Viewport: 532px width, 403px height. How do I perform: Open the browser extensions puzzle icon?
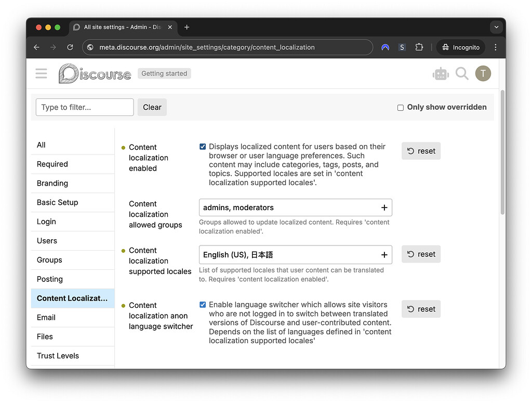[x=419, y=47]
